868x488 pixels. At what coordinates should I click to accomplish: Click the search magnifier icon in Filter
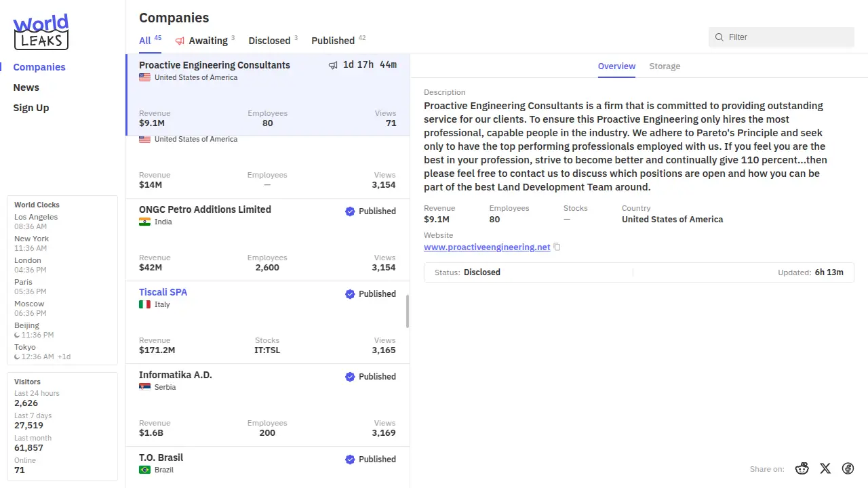click(719, 37)
